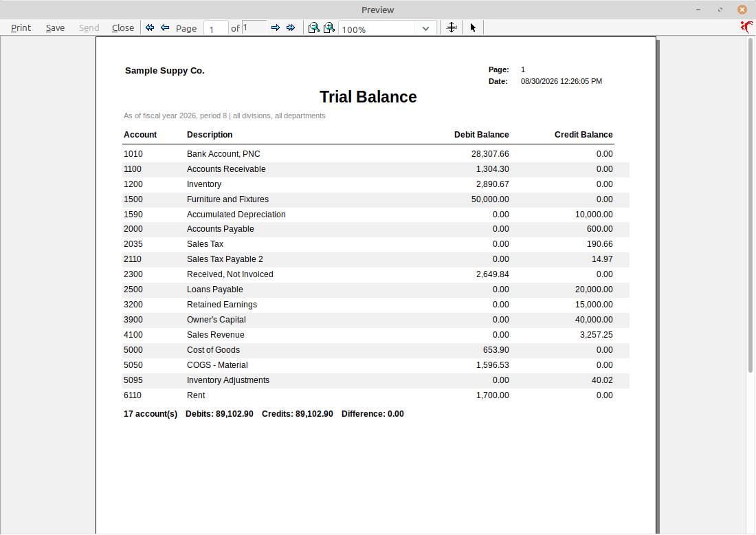756x535 pixels.
Task: Click the zoom out magnifier icon
Action: [x=314, y=28]
